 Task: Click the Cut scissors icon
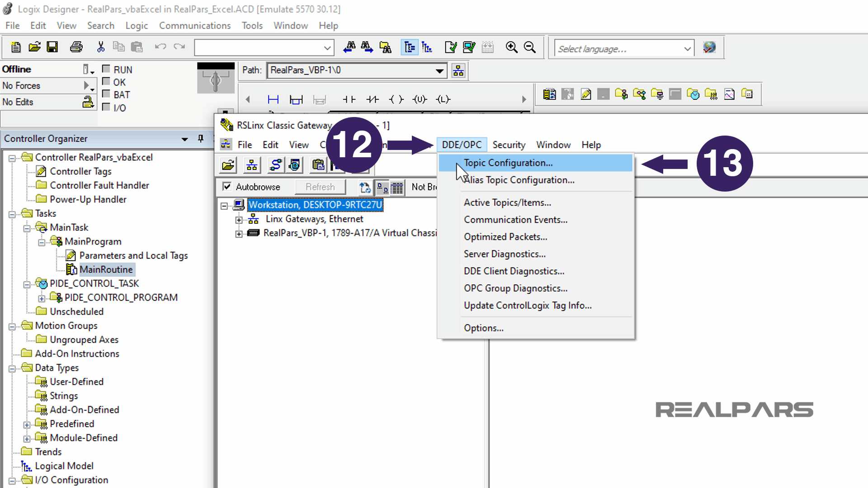(x=101, y=47)
